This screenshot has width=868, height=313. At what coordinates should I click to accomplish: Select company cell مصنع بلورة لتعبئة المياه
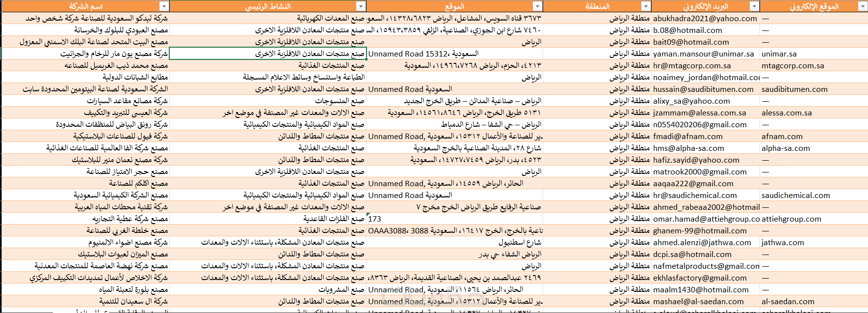(x=85, y=289)
